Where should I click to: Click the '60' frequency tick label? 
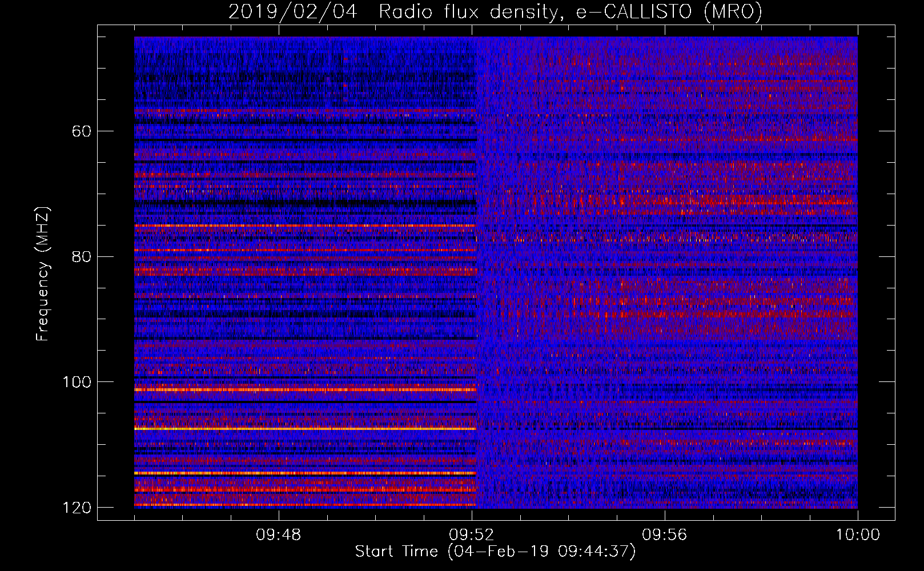pyautogui.click(x=82, y=131)
